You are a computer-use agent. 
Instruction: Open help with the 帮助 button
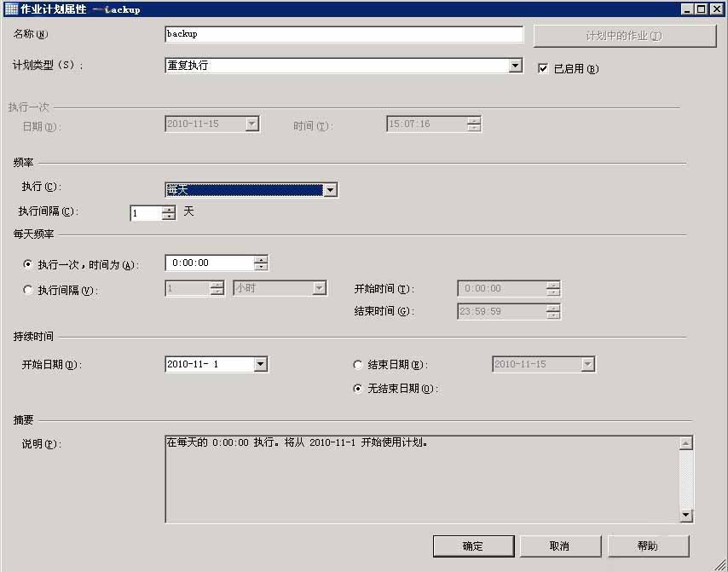(x=648, y=546)
